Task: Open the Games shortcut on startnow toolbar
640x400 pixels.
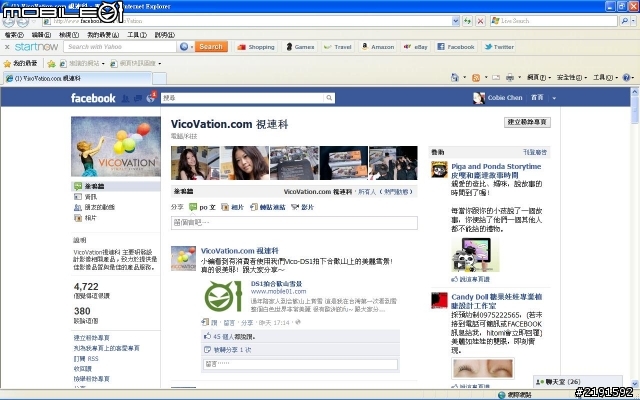Action: (x=300, y=47)
